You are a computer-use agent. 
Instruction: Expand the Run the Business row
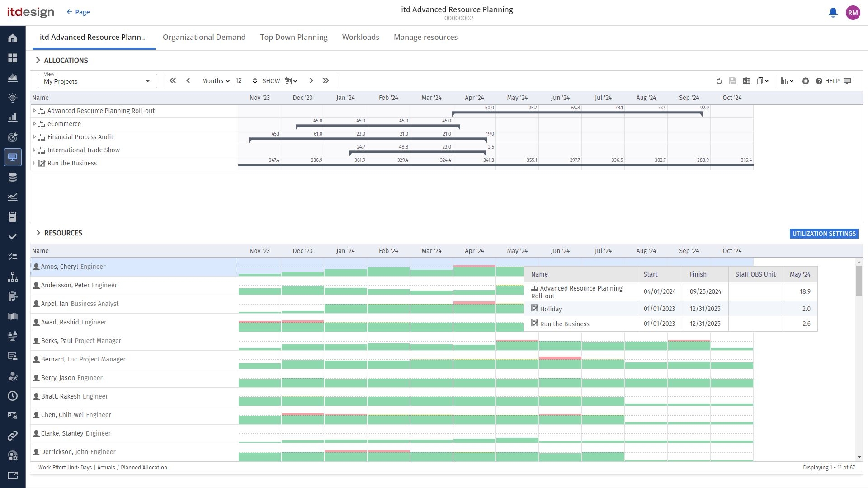tap(34, 163)
